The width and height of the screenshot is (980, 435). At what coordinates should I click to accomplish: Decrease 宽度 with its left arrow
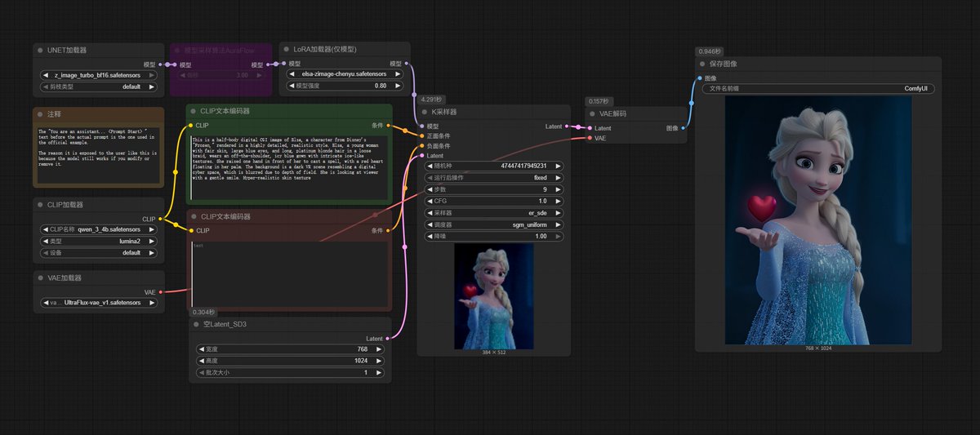click(x=201, y=348)
